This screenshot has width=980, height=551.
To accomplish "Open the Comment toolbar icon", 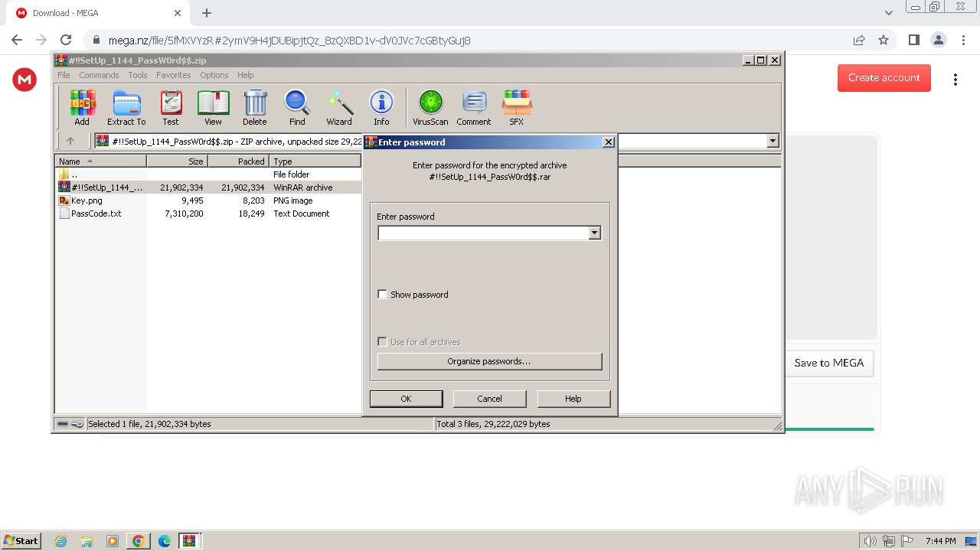I will pos(474,107).
